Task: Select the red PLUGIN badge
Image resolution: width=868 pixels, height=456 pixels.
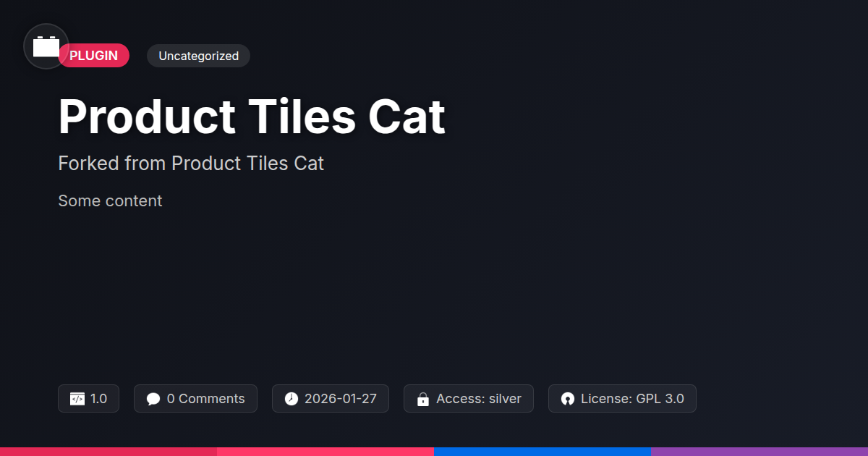Action: click(x=94, y=56)
